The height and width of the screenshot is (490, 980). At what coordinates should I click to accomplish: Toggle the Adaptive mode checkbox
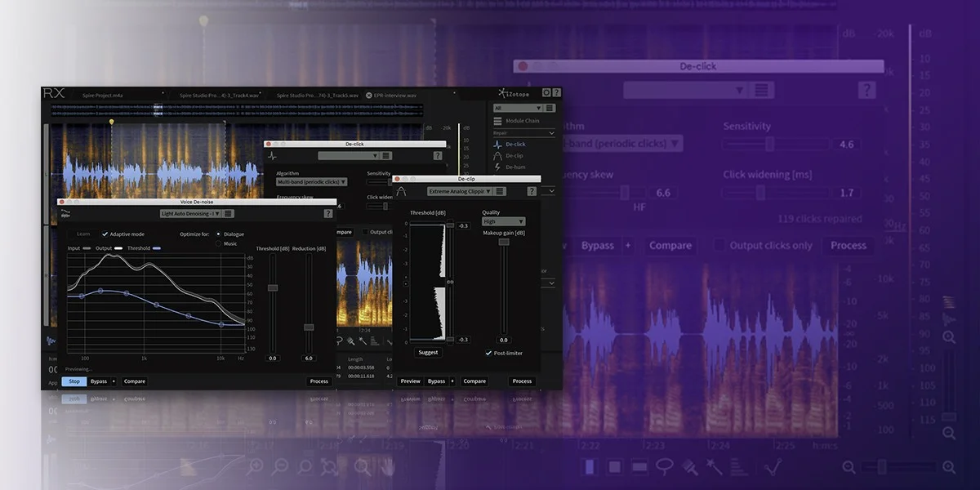pos(105,234)
